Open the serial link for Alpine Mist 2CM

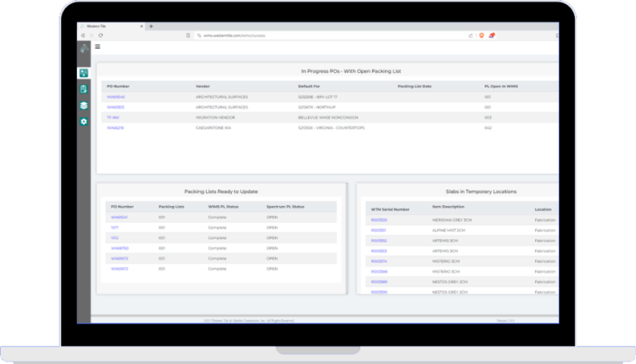click(x=378, y=230)
